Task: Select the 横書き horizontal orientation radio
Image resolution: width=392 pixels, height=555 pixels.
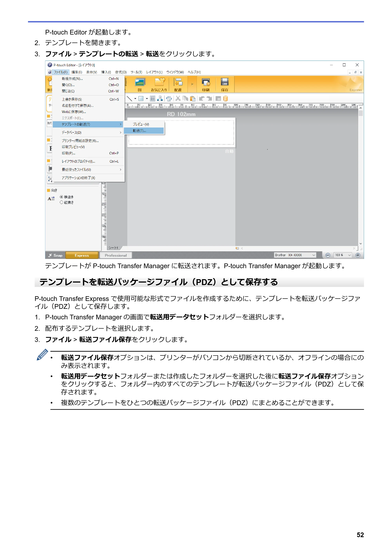Action: 62,197
